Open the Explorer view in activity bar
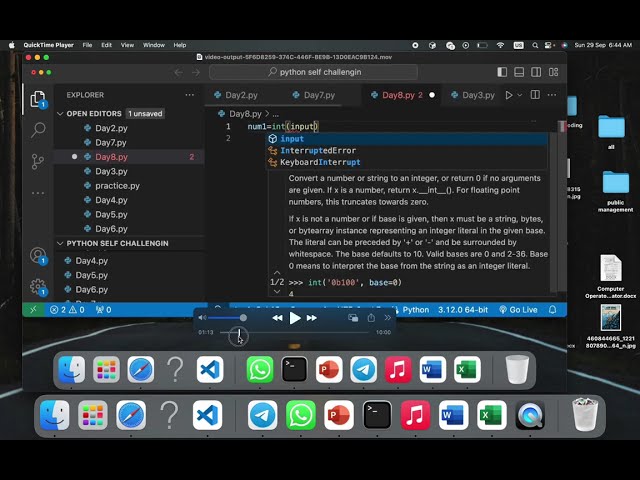This screenshot has width=640, height=480. tap(38, 99)
